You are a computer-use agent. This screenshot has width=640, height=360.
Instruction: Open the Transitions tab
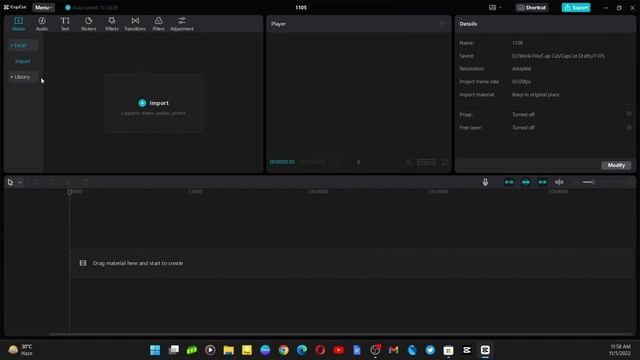[135, 24]
